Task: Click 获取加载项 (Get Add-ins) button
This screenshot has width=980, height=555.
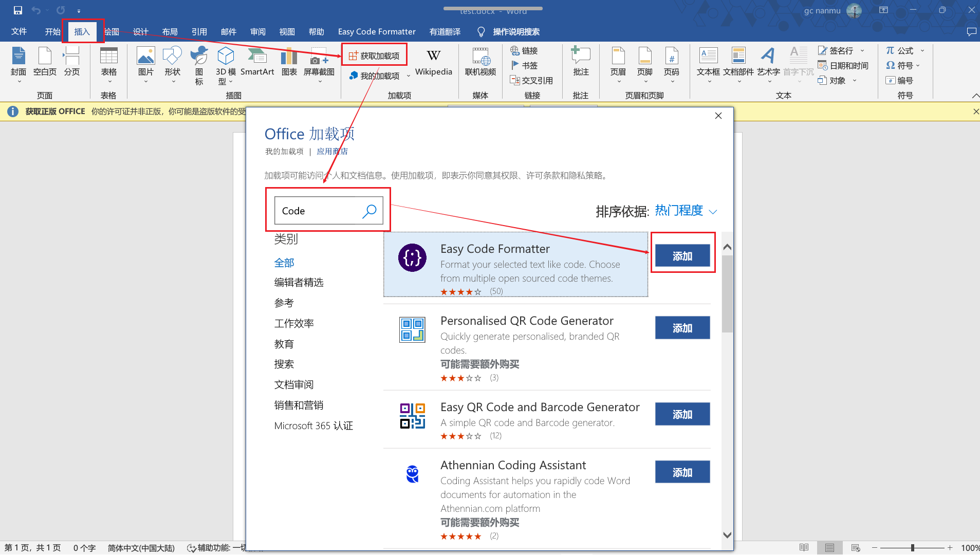Action: [374, 55]
